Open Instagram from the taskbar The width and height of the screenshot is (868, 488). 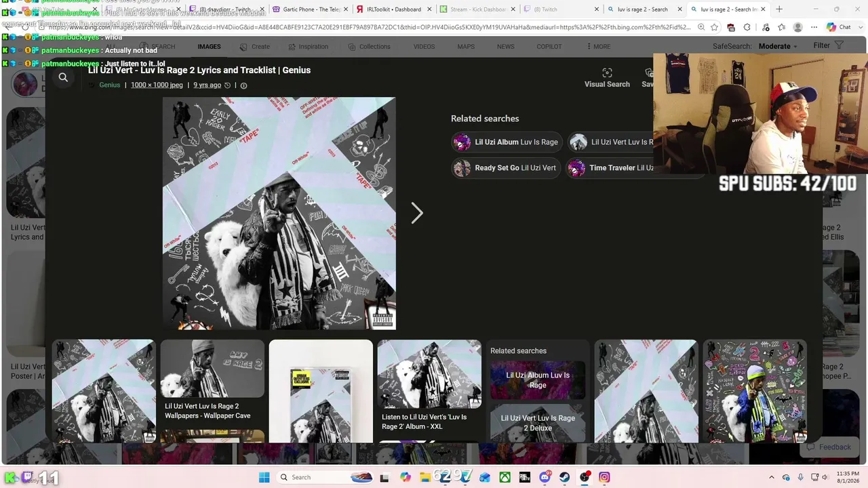pyautogui.click(x=604, y=477)
